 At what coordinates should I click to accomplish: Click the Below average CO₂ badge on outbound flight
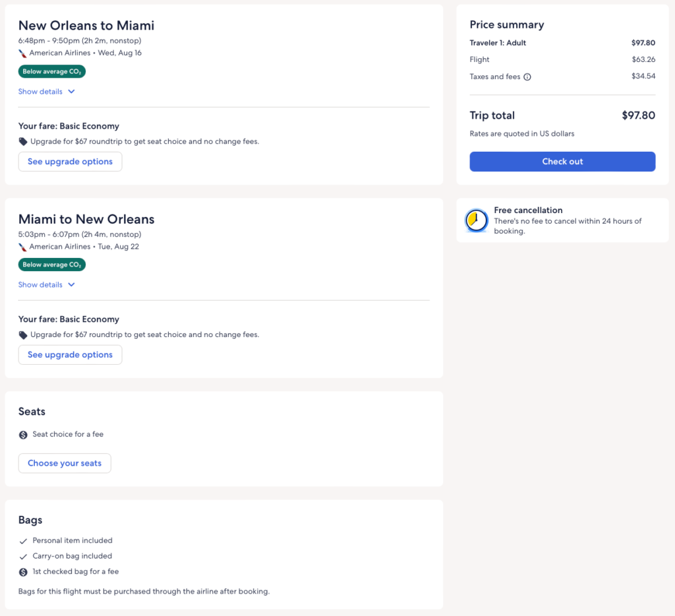pyautogui.click(x=51, y=71)
